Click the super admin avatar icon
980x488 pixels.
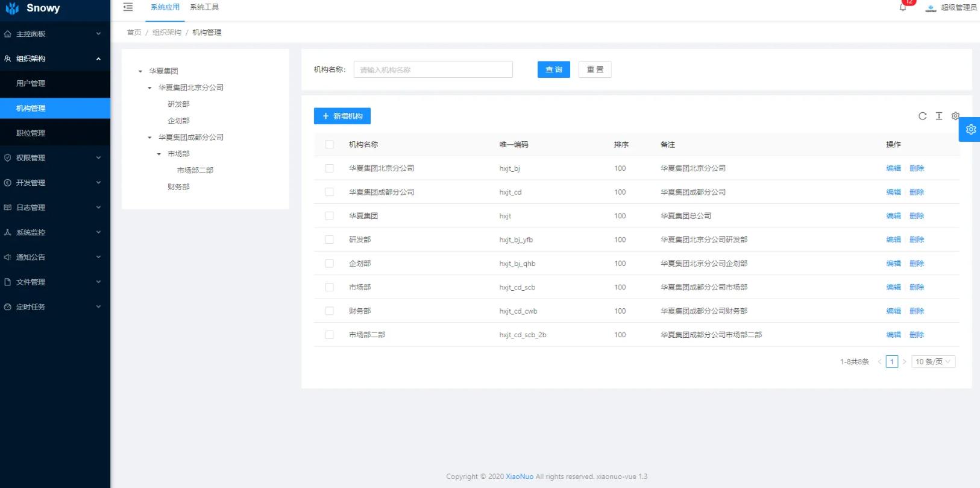pos(931,8)
